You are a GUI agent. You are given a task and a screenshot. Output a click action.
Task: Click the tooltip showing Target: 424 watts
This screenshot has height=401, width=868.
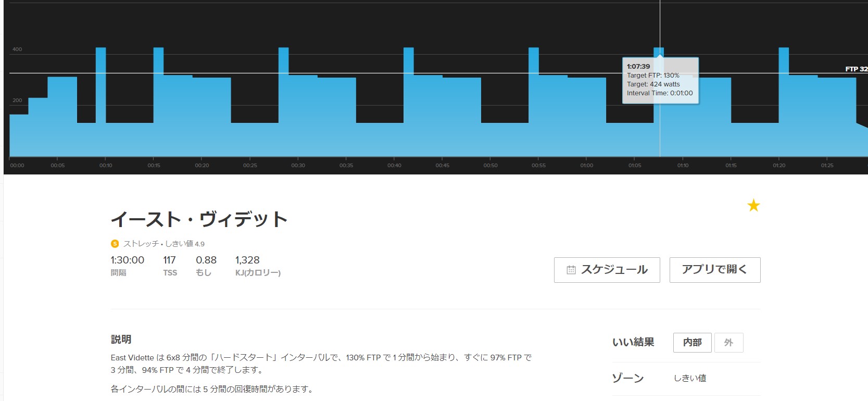tap(660, 80)
